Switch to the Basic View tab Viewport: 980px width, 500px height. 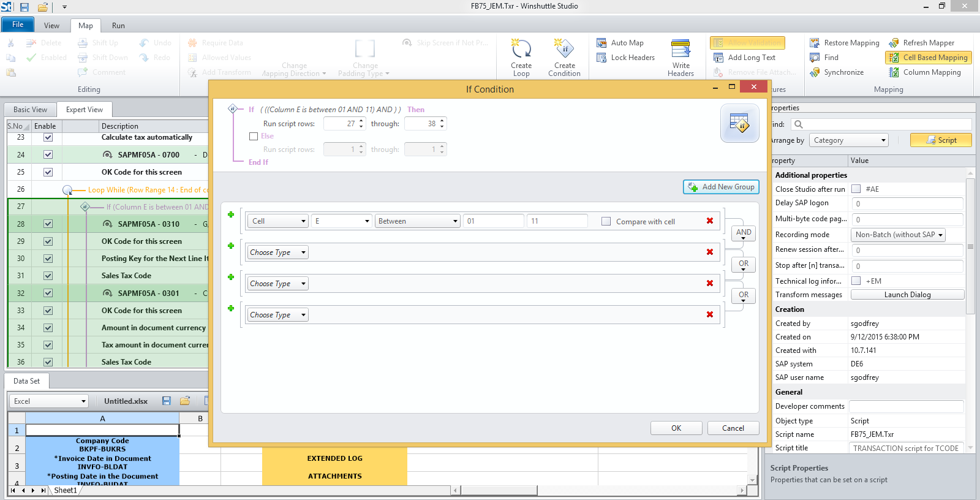click(31, 110)
